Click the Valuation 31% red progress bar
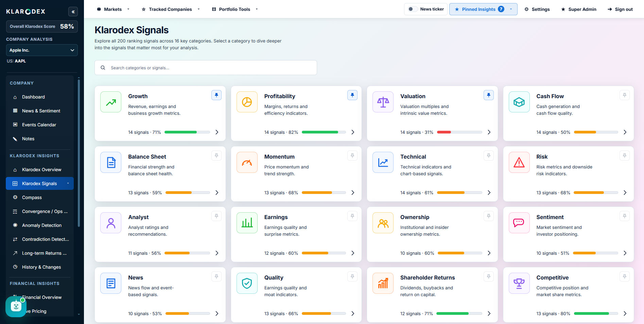 (x=459, y=132)
